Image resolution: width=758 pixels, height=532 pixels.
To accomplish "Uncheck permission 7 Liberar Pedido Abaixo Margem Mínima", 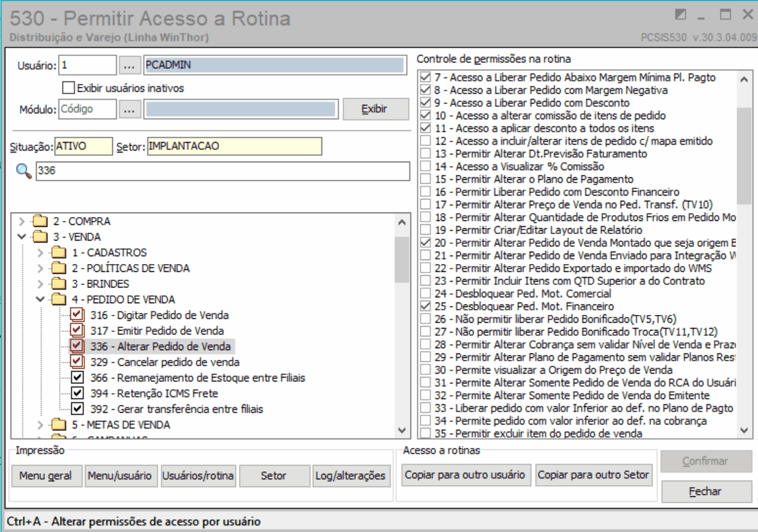I will 426,78.
